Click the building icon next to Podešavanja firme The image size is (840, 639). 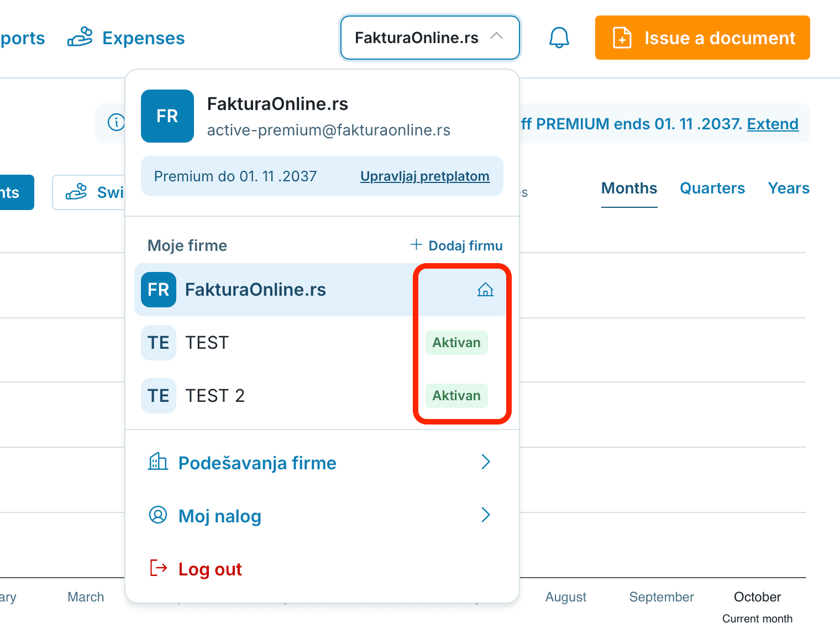pos(158,462)
